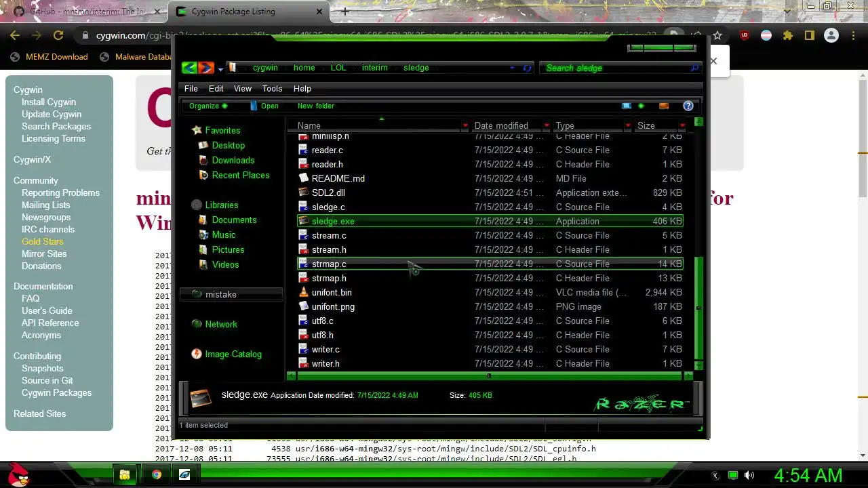Click the writer.h header file icon
Screen dimensions: 868x488
click(x=304, y=363)
